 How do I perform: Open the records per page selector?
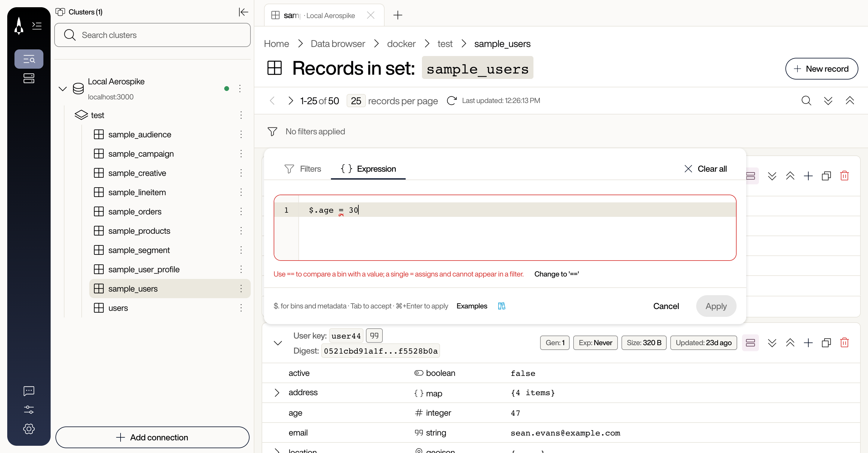tap(356, 101)
